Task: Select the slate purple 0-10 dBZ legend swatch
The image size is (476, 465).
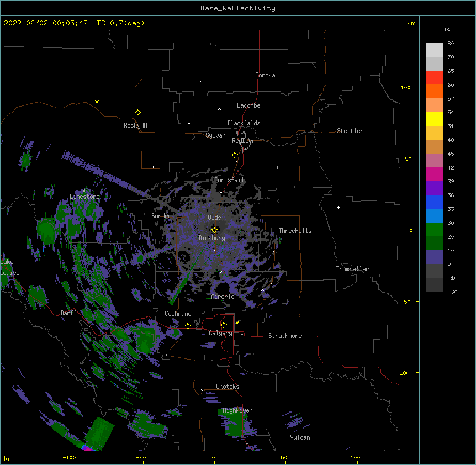Action: point(434,257)
